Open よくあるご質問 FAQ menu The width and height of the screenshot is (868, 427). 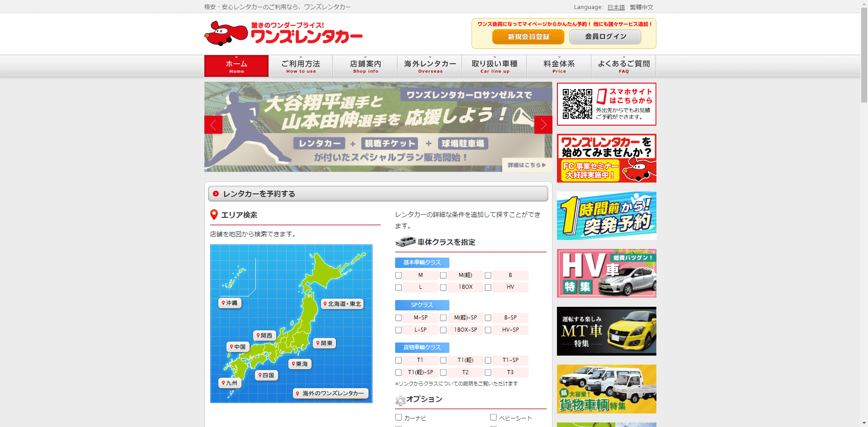pyautogui.click(x=624, y=66)
